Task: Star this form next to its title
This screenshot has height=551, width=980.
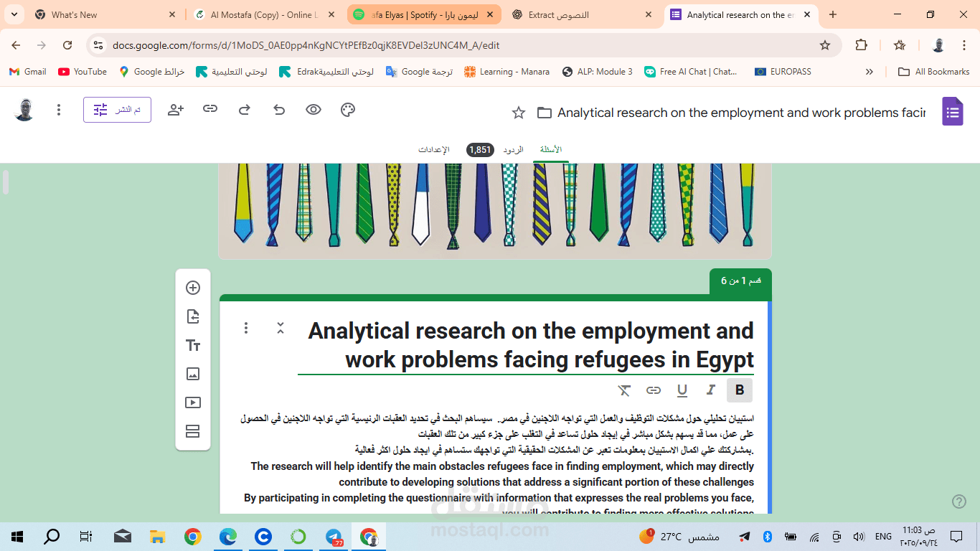Action: [519, 113]
